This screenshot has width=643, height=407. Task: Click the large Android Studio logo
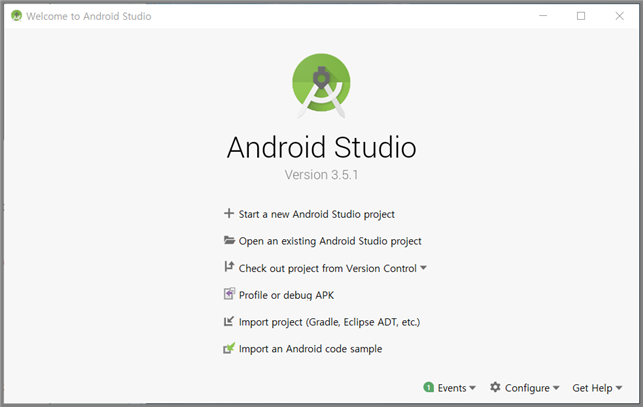(321, 86)
